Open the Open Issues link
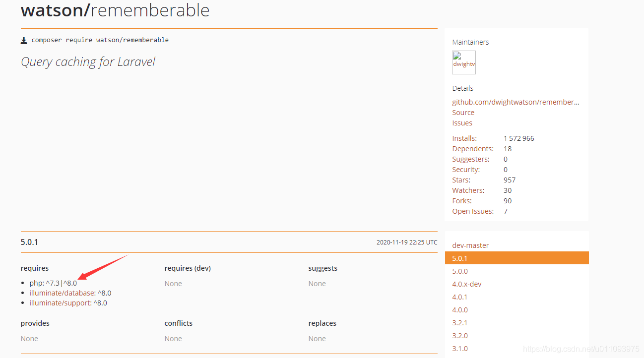 point(473,211)
